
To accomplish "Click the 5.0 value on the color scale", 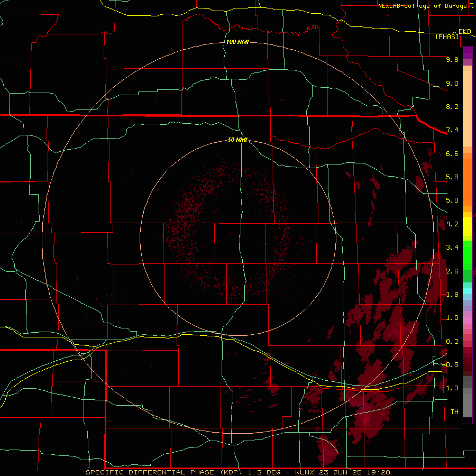I will point(452,200).
